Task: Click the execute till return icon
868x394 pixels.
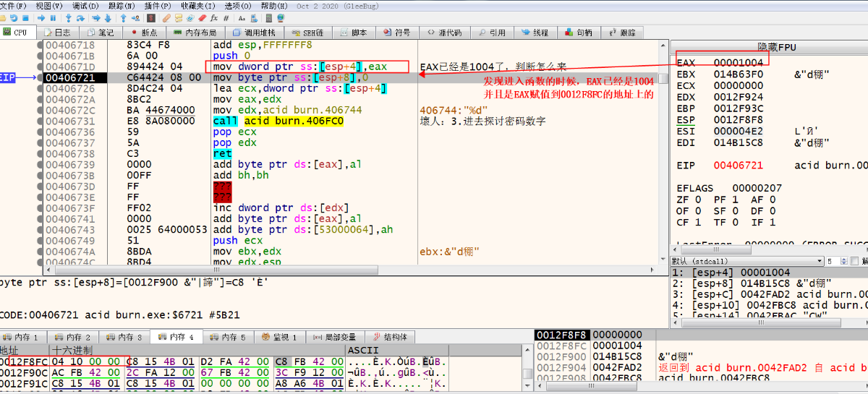Action: (x=124, y=18)
